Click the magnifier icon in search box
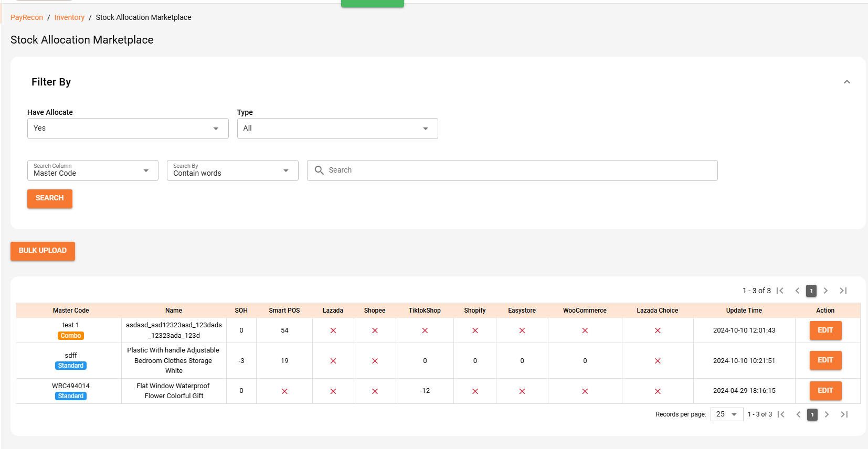 (319, 170)
